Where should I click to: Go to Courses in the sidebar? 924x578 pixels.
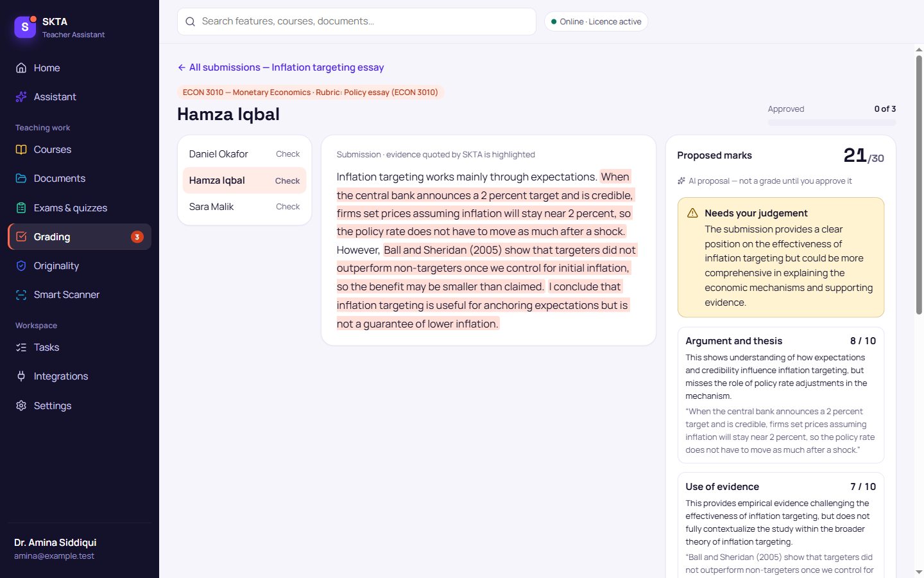80,150
